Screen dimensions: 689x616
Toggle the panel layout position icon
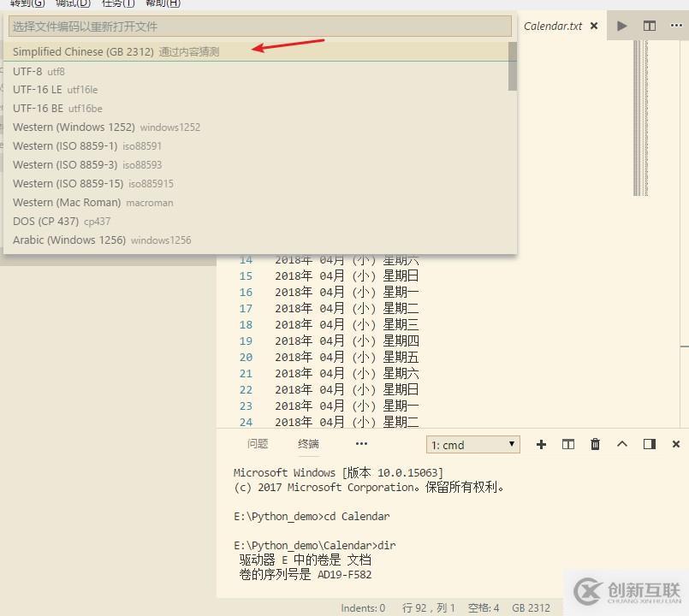click(x=648, y=444)
